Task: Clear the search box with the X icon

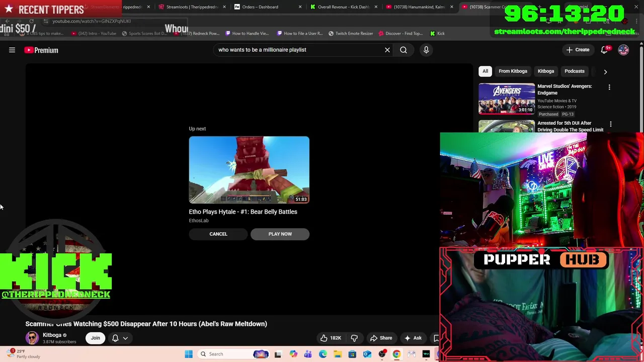Action: [x=387, y=50]
